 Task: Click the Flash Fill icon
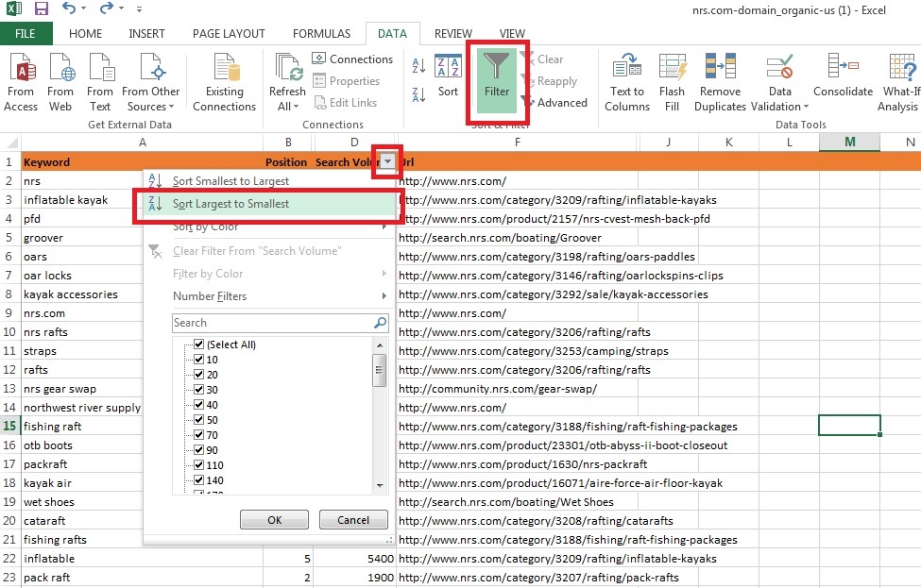click(673, 68)
